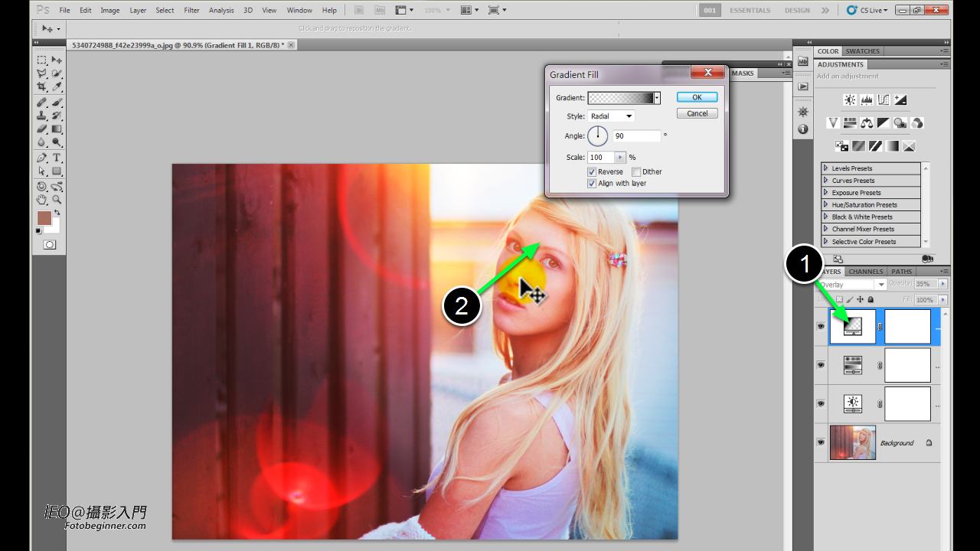Select the History Brush tool
980x551 pixels.
click(57, 116)
